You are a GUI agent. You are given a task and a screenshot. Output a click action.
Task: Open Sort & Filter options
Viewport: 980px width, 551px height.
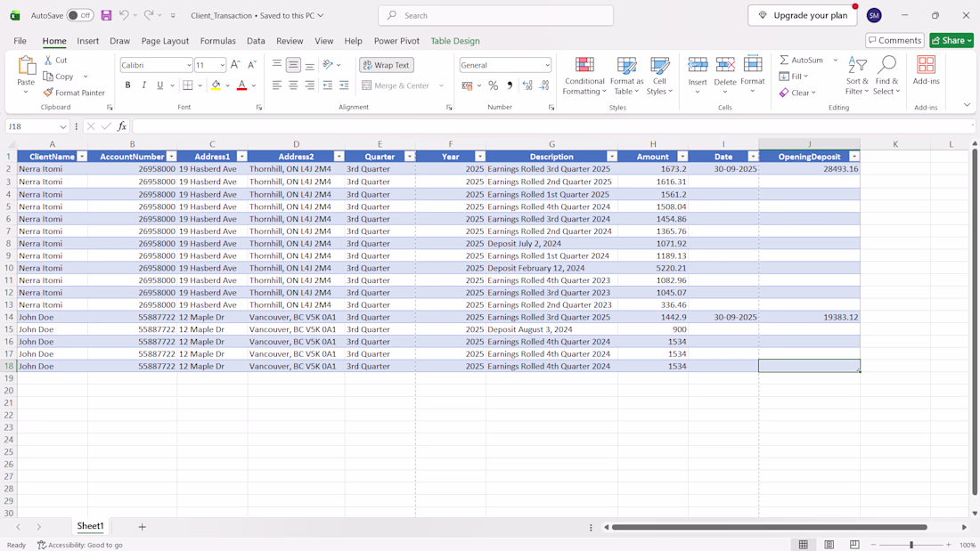pos(857,77)
